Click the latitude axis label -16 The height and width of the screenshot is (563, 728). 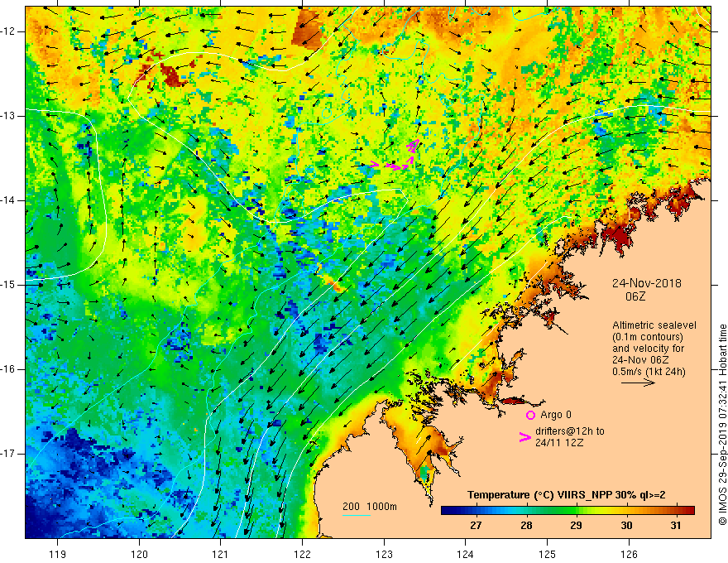pyautogui.click(x=9, y=369)
